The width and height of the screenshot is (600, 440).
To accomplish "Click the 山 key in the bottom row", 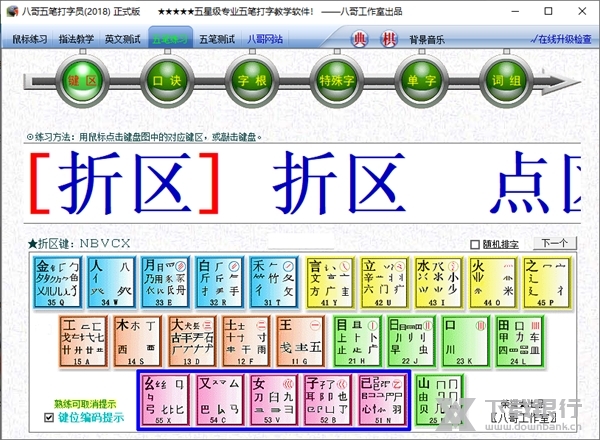I will tap(439, 400).
